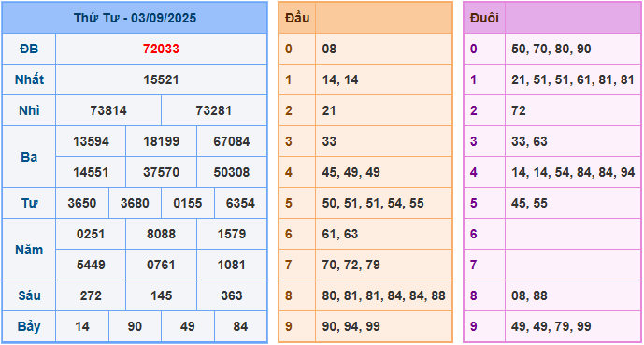Viewport: 644px width, 345px height.
Task: Select Đầu 4 values 45, 49, 49
Action: (x=351, y=172)
